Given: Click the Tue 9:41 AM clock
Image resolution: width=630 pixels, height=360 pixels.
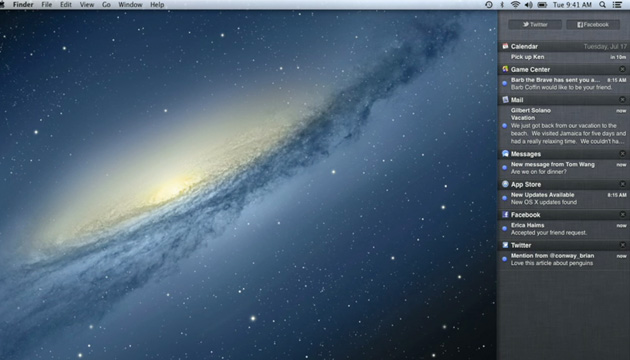Looking at the screenshot, I should click(x=572, y=5).
